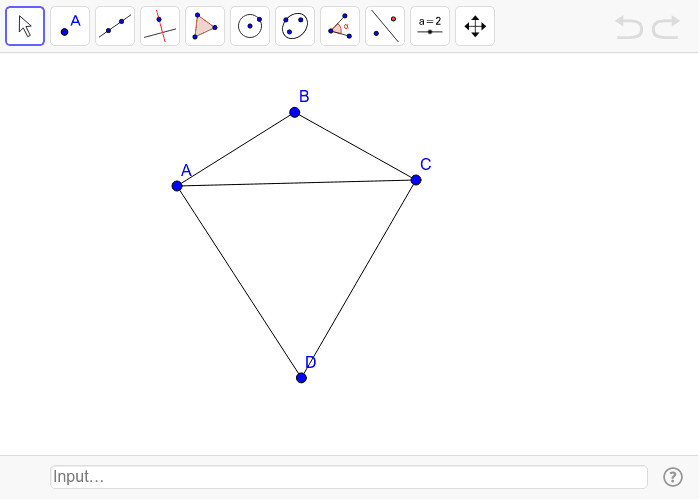Viewport: 700px width, 500px height.
Task: Select the Circle with Center tool
Action: click(250, 26)
